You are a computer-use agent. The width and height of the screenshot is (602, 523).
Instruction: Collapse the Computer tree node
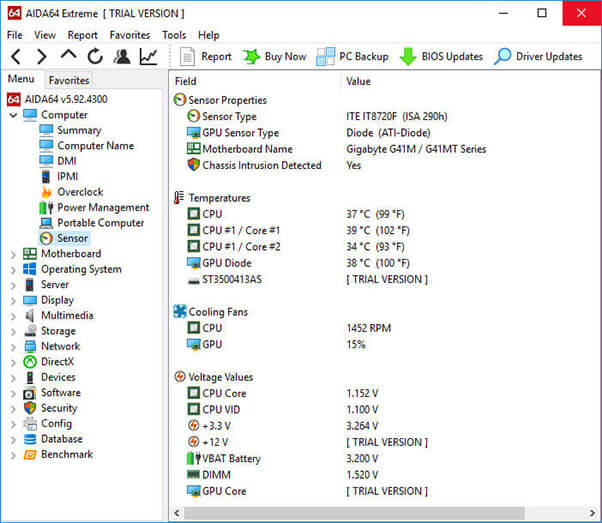point(13,115)
